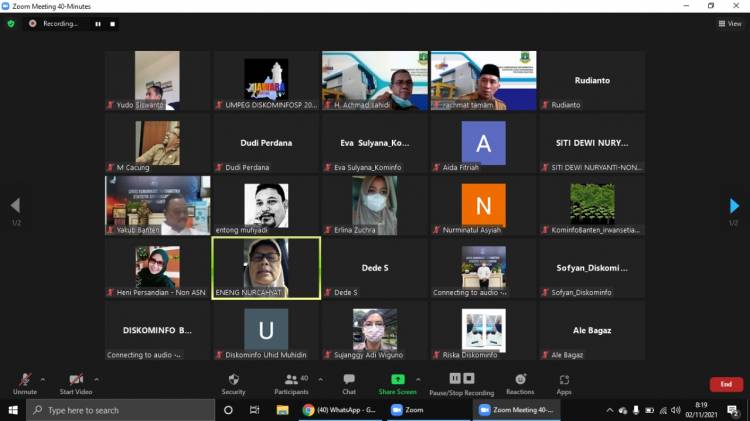Unmute the microphone
750x421 pixels.
coord(25,384)
